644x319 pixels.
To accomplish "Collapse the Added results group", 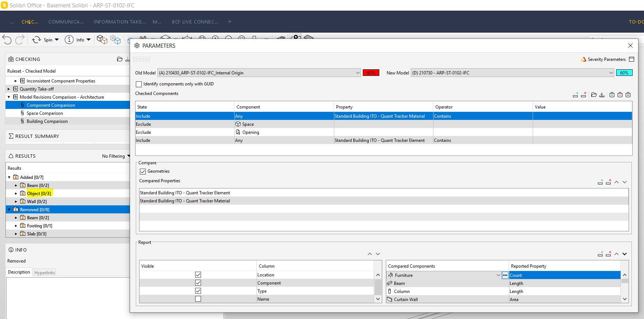I will tap(9, 177).
